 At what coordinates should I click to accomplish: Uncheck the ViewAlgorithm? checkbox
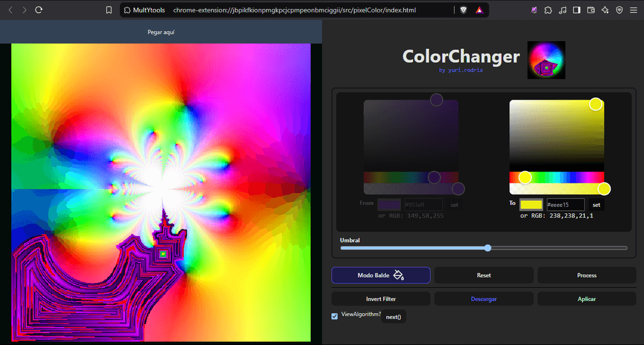click(335, 316)
